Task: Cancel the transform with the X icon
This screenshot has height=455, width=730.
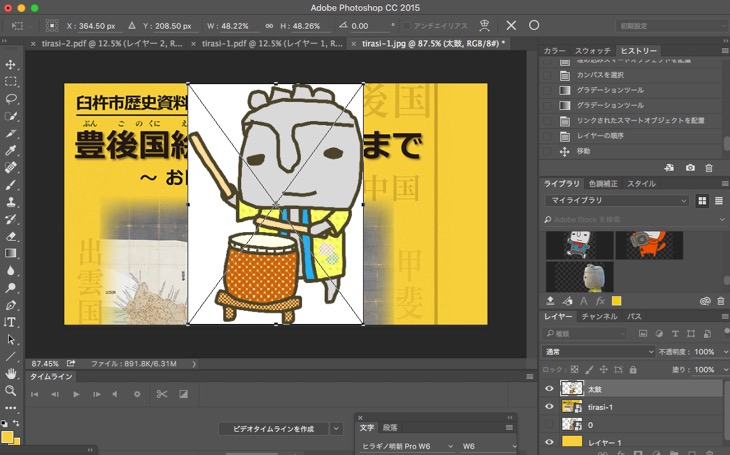Action: click(x=512, y=25)
